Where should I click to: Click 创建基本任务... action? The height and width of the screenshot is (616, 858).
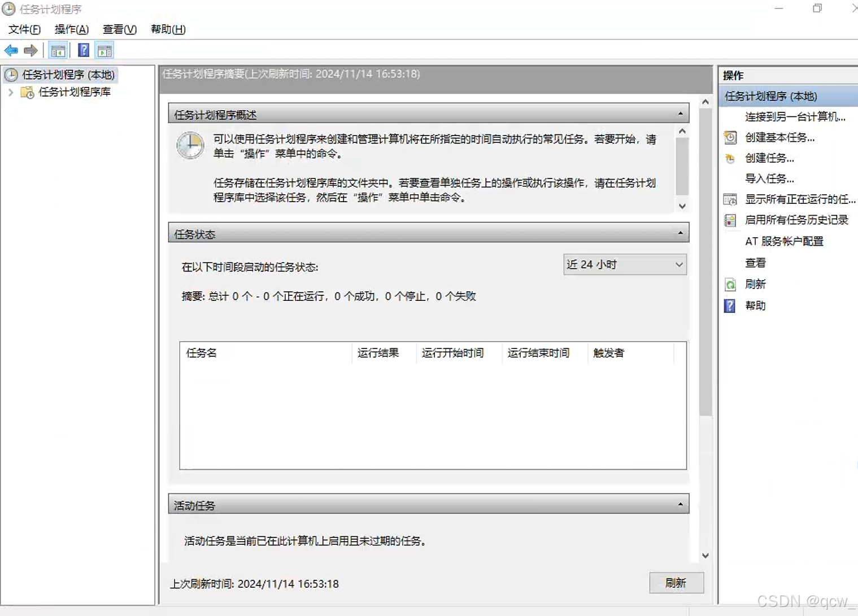tap(779, 137)
